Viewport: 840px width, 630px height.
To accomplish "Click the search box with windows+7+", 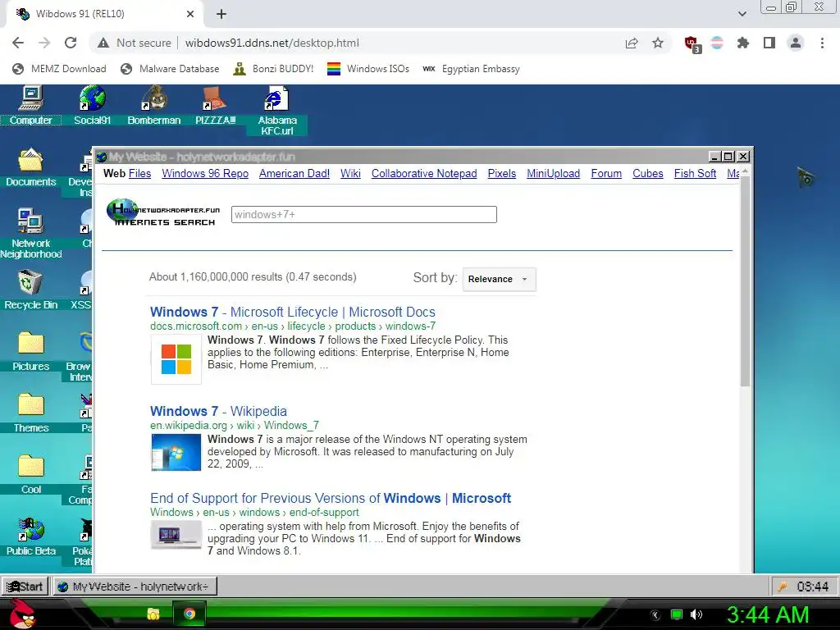I will tap(363, 214).
